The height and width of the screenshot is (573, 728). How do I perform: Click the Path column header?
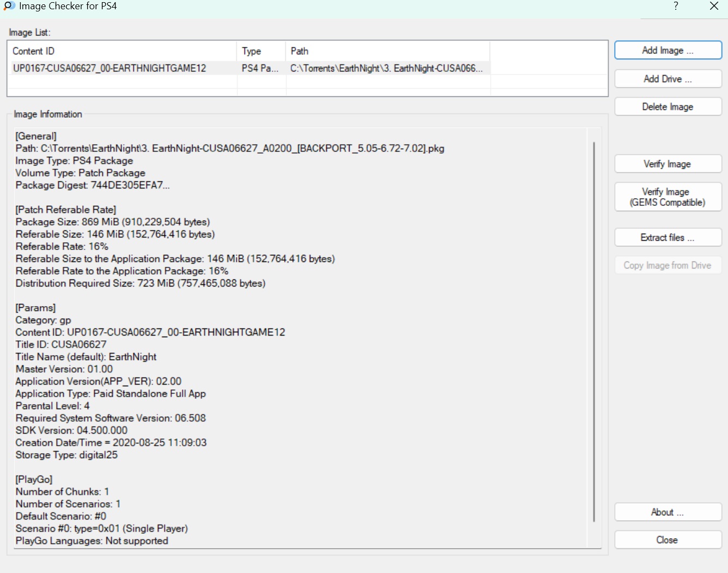pos(387,51)
